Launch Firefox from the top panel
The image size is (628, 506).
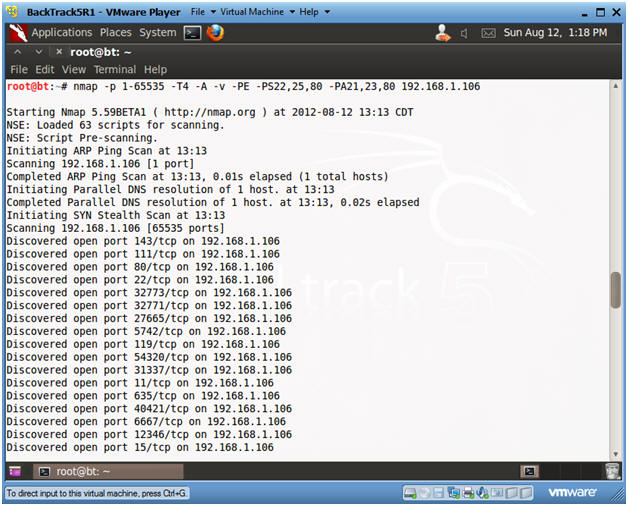click(215, 33)
